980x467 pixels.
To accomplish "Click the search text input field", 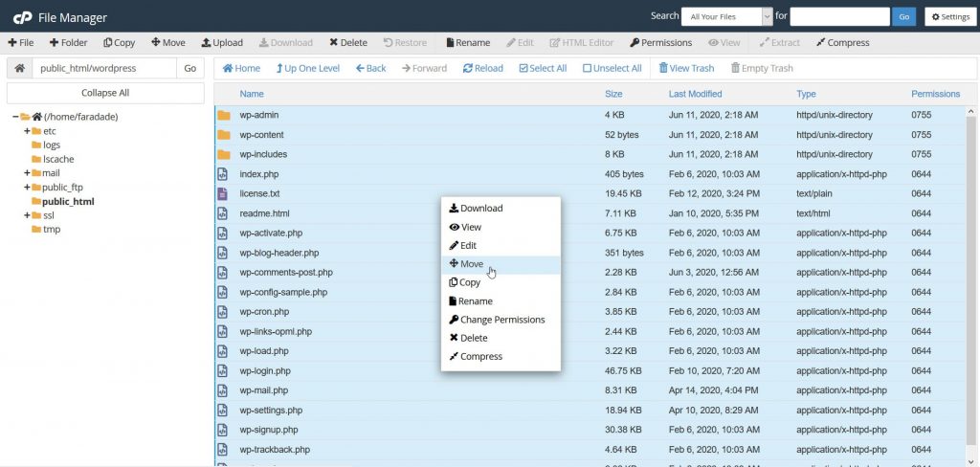I will (x=839, y=16).
